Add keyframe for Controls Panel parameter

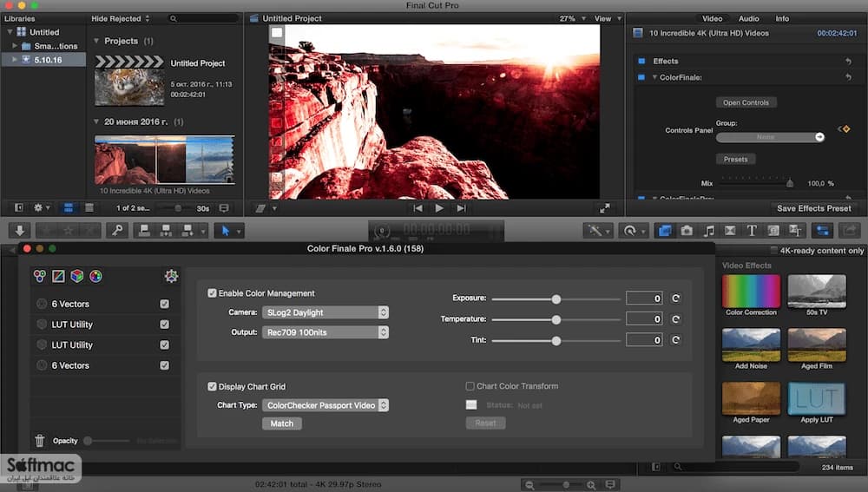point(845,129)
